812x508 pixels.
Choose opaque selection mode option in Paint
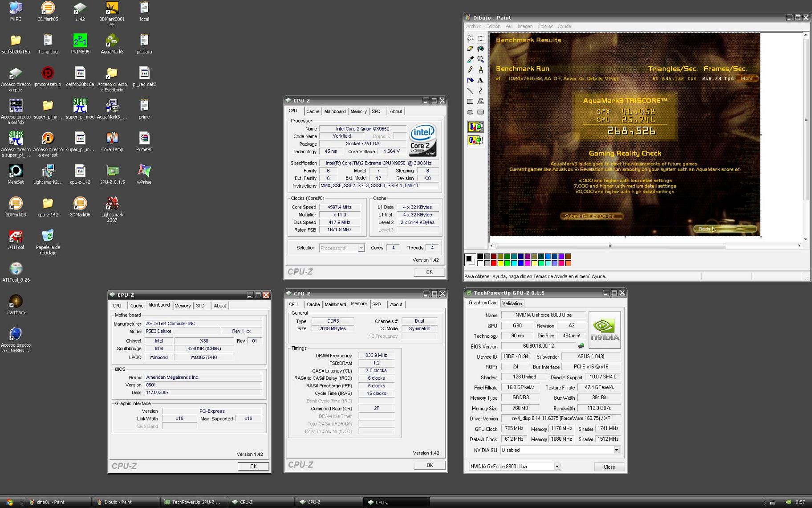(475, 127)
